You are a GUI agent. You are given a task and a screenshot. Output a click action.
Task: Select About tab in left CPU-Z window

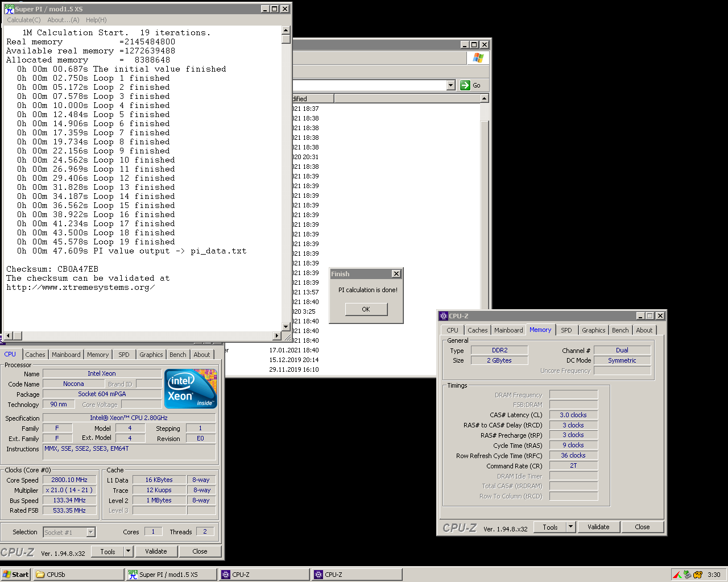202,355
